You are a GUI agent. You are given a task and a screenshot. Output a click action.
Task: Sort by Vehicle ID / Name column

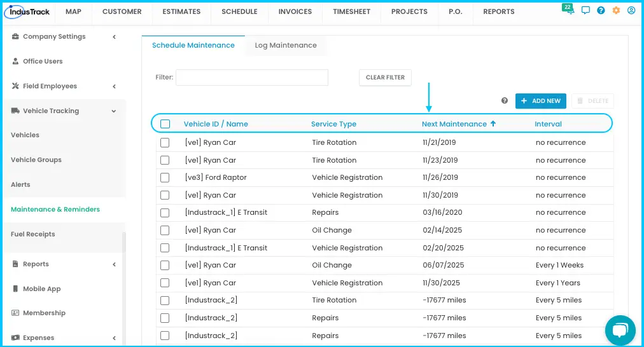216,124
